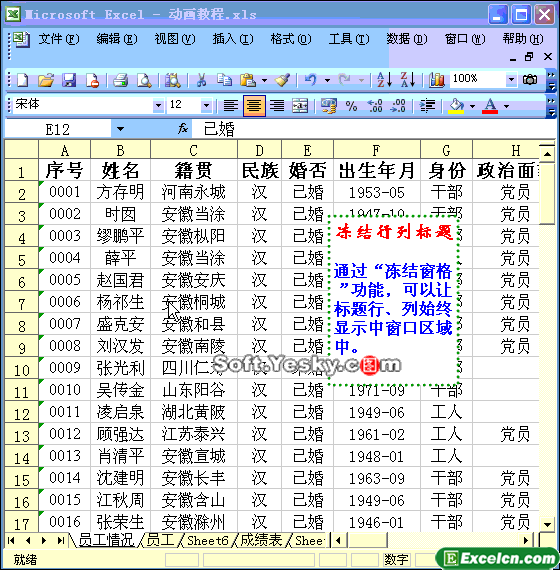Sort descending Z to A
The height and width of the screenshot is (570, 560).
tap(408, 80)
